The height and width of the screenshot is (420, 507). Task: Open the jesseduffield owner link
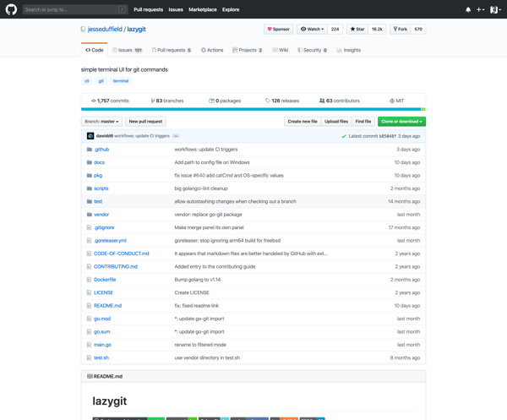[x=105, y=29]
